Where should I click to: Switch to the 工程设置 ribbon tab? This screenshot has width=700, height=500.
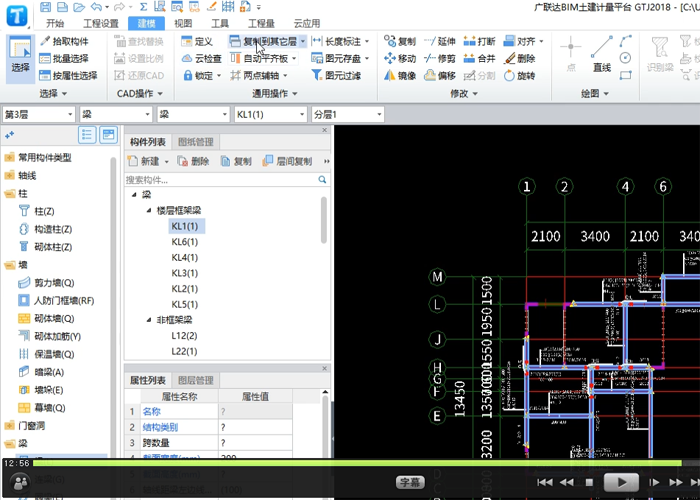point(100,23)
